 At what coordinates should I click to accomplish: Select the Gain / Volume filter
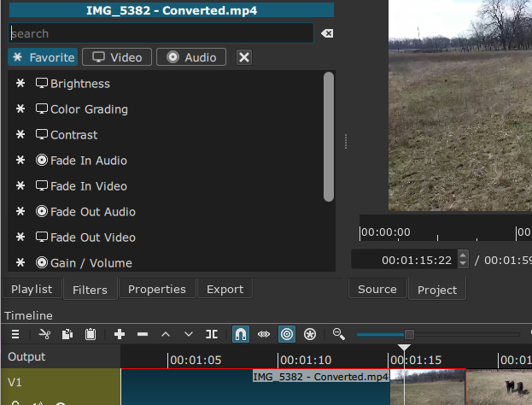(x=166, y=263)
